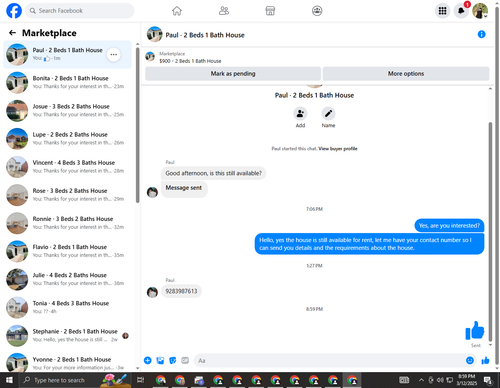Send a thumbs-up like from composer
Screen dimensions: 500x388
485,360
